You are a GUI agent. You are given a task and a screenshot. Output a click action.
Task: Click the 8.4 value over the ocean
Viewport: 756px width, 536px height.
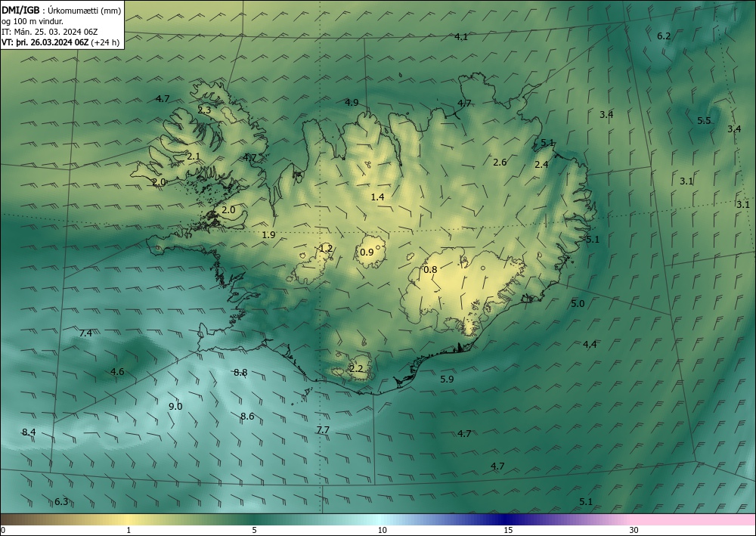[x=29, y=432]
